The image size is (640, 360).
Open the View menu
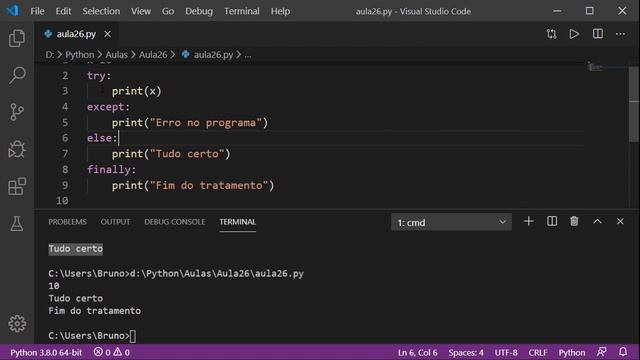pyautogui.click(x=141, y=11)
